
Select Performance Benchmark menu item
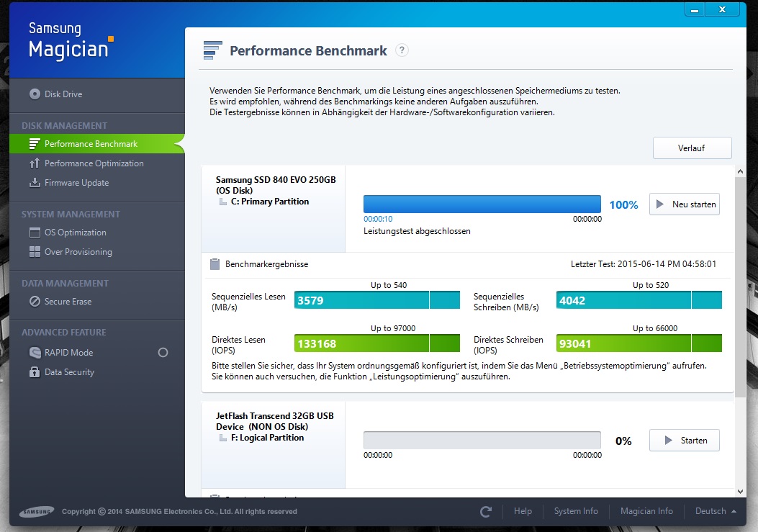click(x=97, y=144)
